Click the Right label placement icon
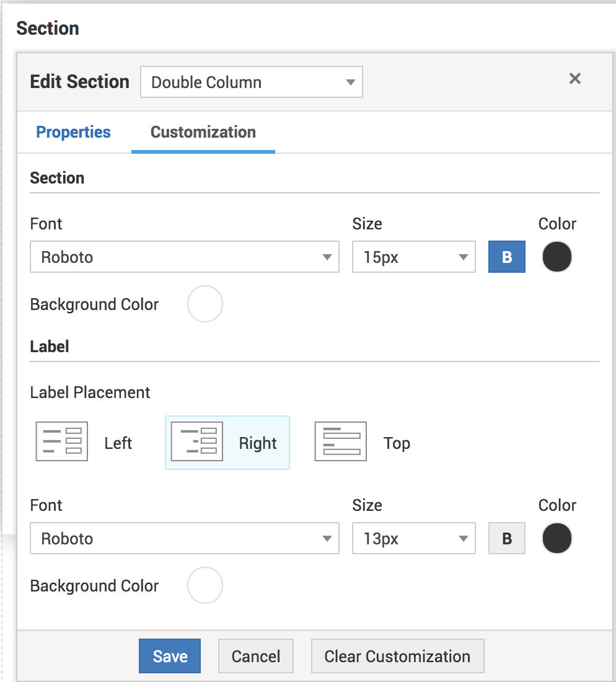 [x=197, y=441]
